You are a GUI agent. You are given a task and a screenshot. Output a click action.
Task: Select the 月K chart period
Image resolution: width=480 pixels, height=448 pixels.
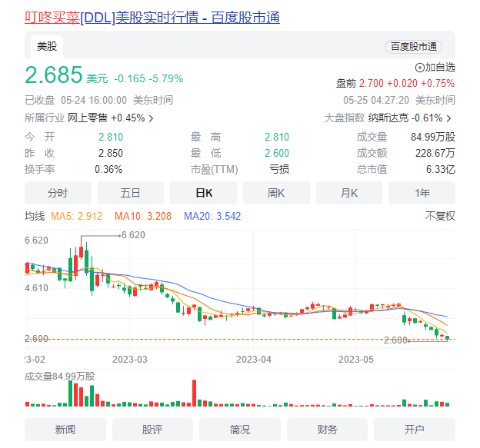(349, 193)
